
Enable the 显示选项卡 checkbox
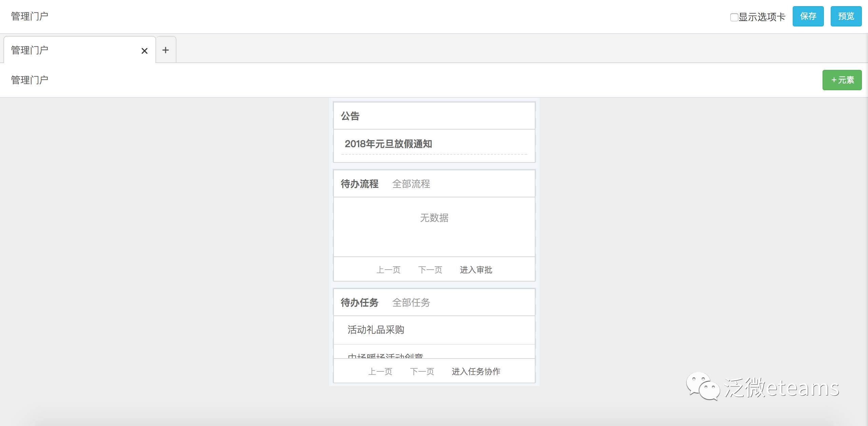(734, 17)
